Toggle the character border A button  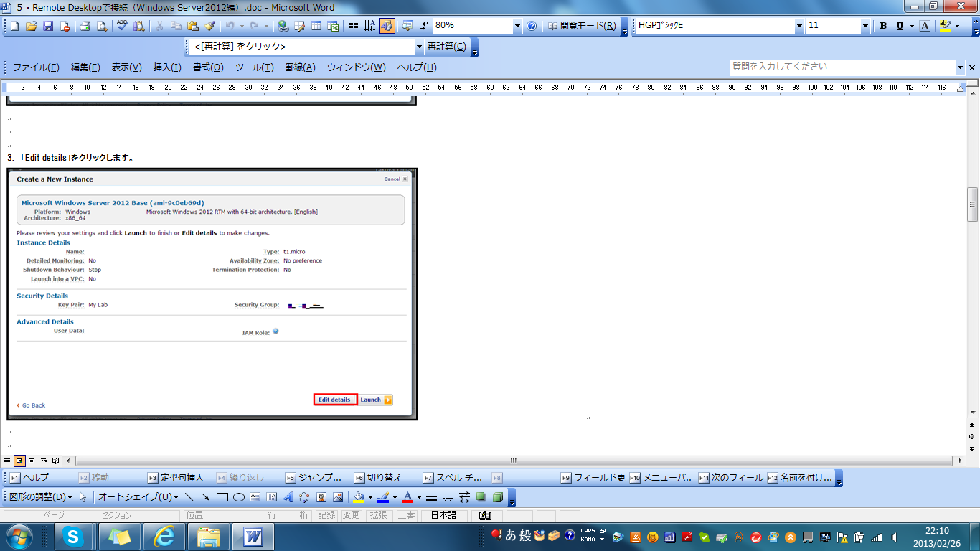925,26
